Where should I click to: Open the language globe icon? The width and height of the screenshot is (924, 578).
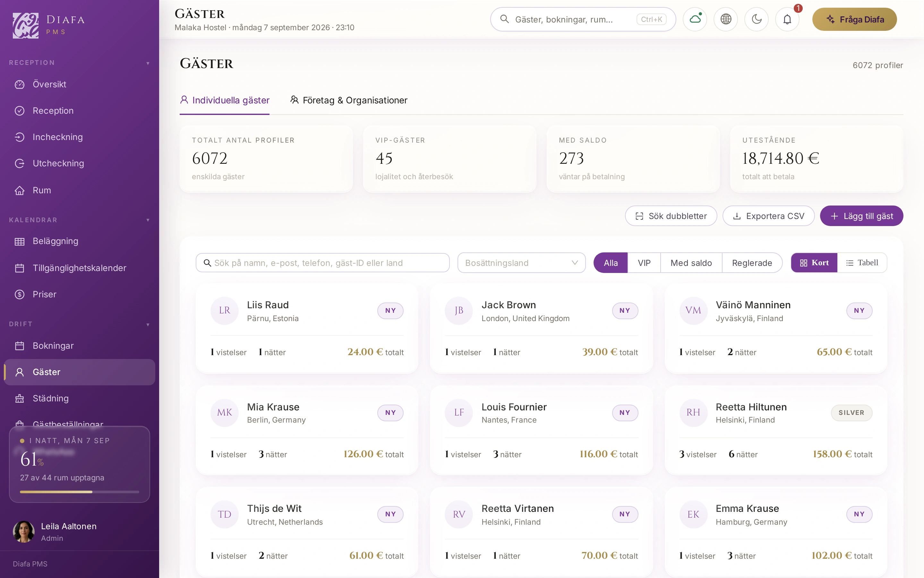click(x=726, y=19)
